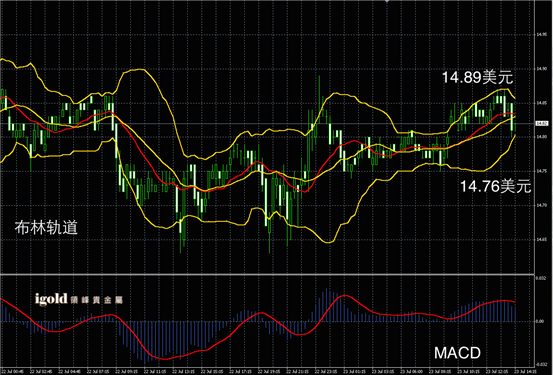Click the 14.70 price axis label
The height and width of the screenshot is (375, 553).
click(x=542, y=205)
